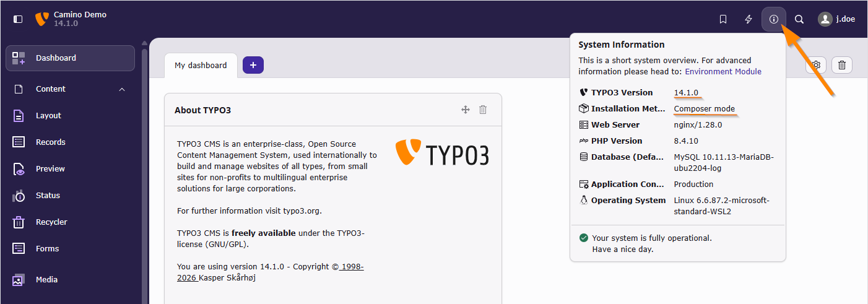This screenshot has width=868, height=304.
Task: Move the About TYPO3 widget handle
Action: [x=466, y=110]
